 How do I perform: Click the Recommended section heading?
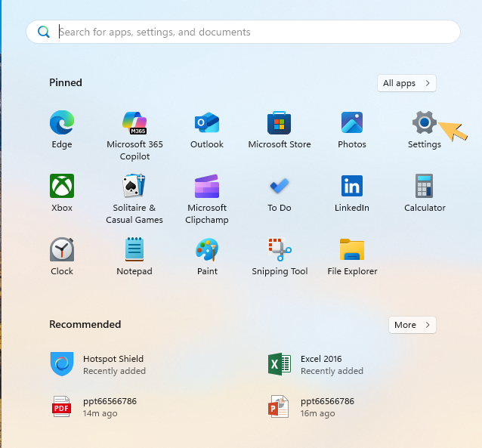[85, 324]
